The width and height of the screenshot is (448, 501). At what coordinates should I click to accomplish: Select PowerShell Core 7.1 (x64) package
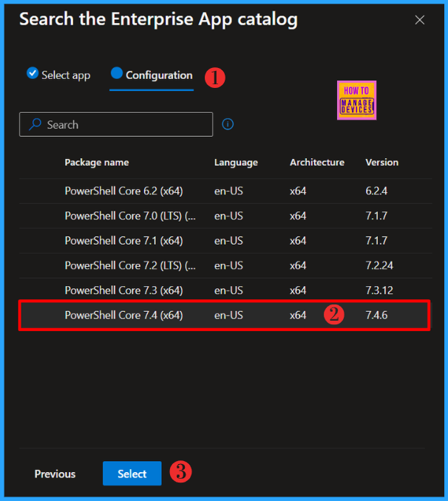(225, 241)
